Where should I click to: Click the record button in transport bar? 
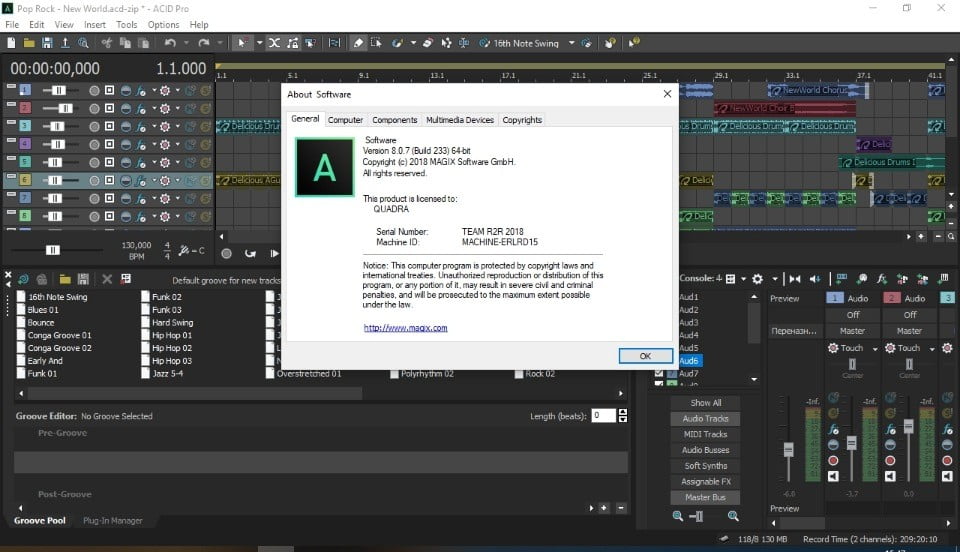point(227,253)
